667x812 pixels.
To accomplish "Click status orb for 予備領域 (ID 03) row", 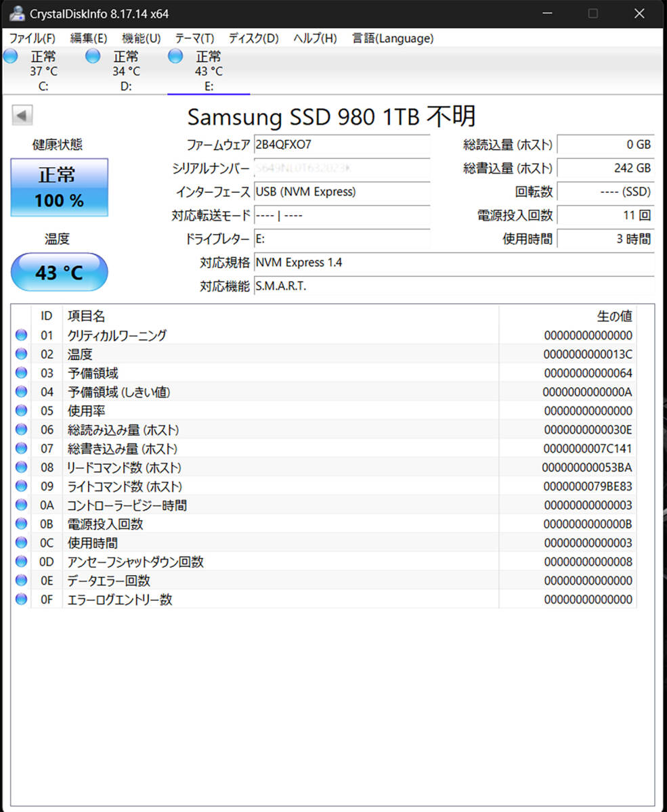I will (21, 373).
